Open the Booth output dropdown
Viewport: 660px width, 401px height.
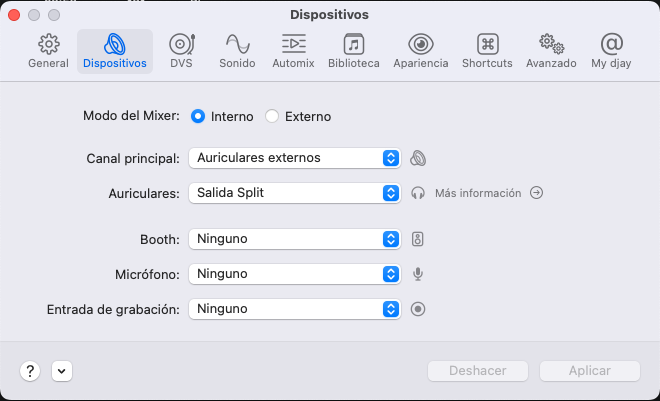coord(294,239)
